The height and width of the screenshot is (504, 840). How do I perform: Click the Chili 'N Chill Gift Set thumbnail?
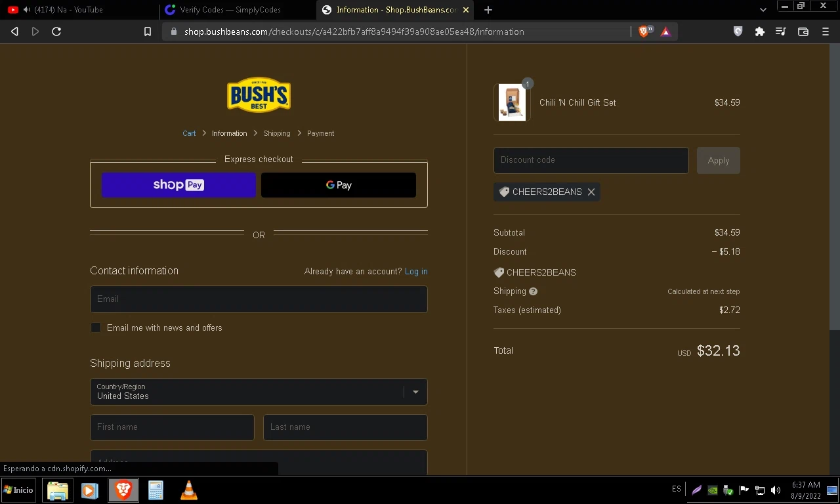tap(512, 102)
